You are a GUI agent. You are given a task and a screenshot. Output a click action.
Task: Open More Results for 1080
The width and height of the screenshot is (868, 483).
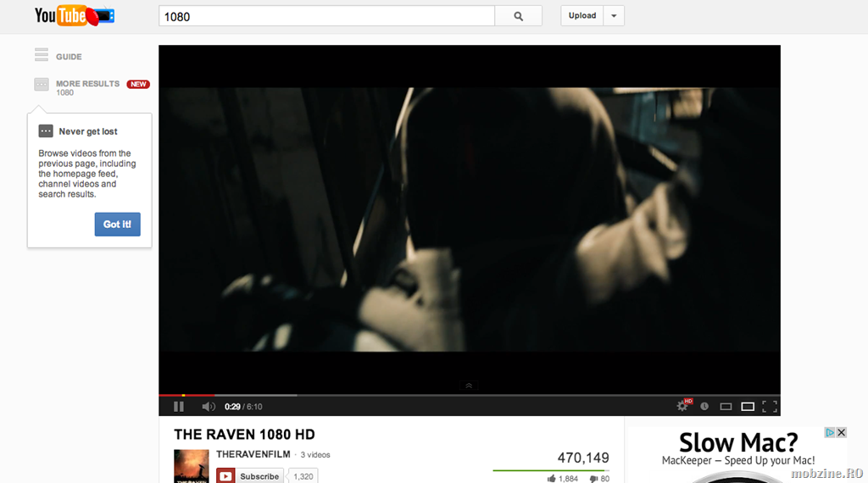tap(87, 87)
